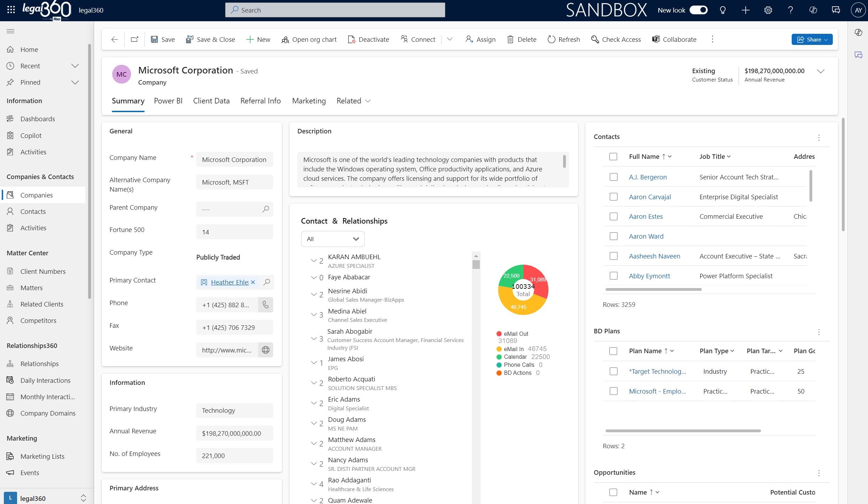Click the phone call icon next to Phone
The image size is (868, 504).
(266, 305)
